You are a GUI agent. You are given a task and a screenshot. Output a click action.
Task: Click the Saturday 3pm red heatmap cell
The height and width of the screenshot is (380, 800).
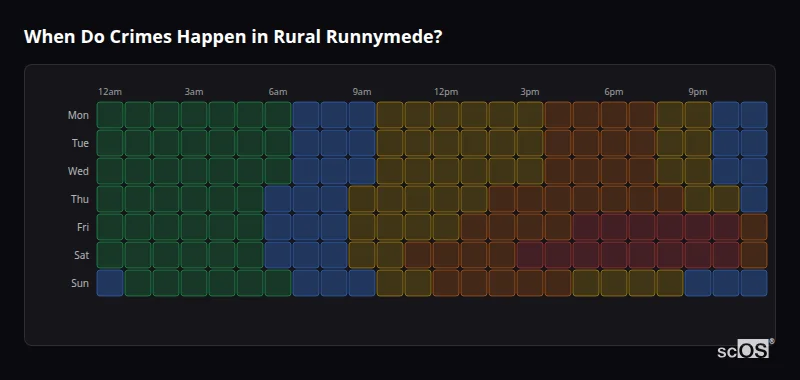click(530, 255)
